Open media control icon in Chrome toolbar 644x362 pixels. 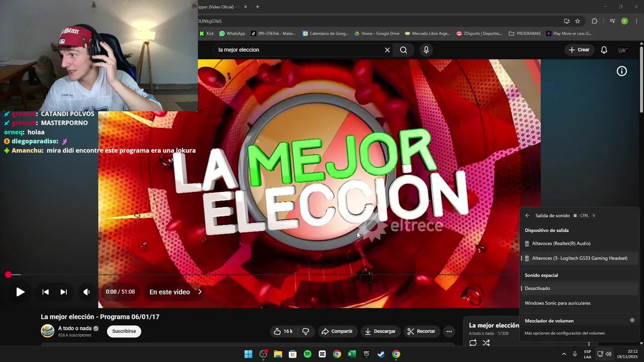612,21
